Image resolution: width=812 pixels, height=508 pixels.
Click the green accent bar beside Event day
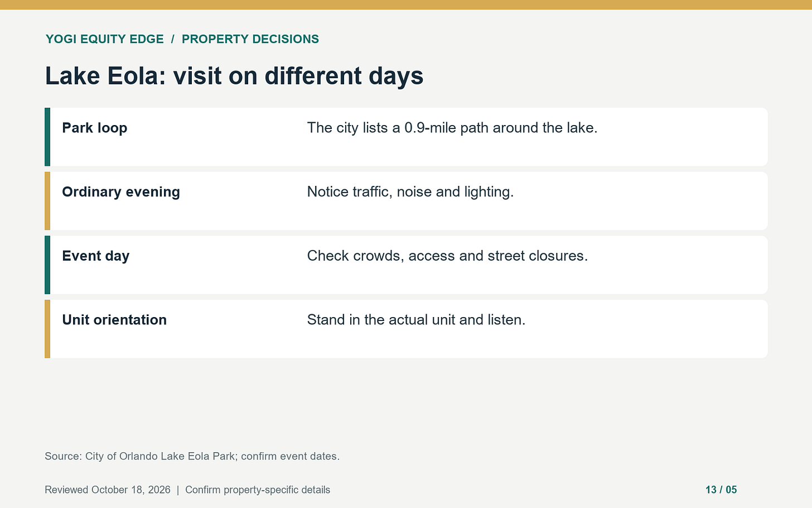click(47, 265)
